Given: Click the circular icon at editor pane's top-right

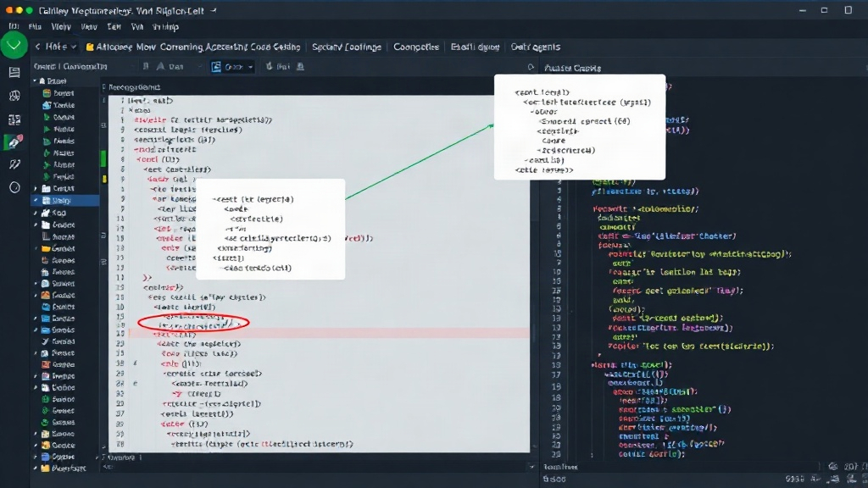Looking at the screenshot, I should (x=531, y=68).
